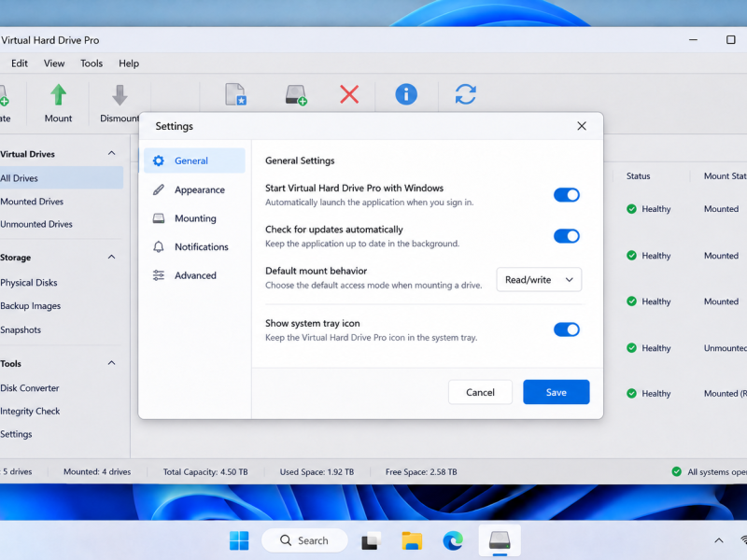Toggle Show system tray icon switch

[x=567, y=329]
